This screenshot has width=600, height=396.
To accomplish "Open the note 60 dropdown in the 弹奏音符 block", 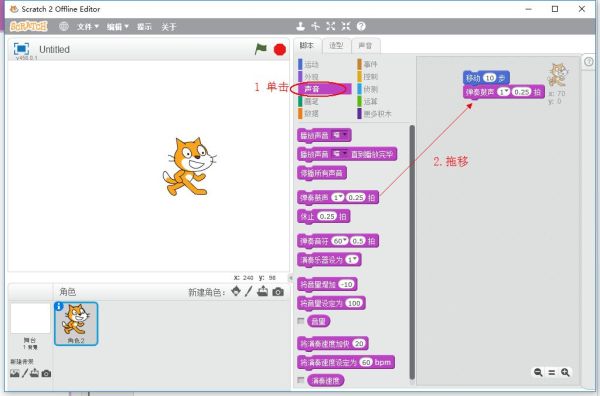I will click(x=339, y=241).
